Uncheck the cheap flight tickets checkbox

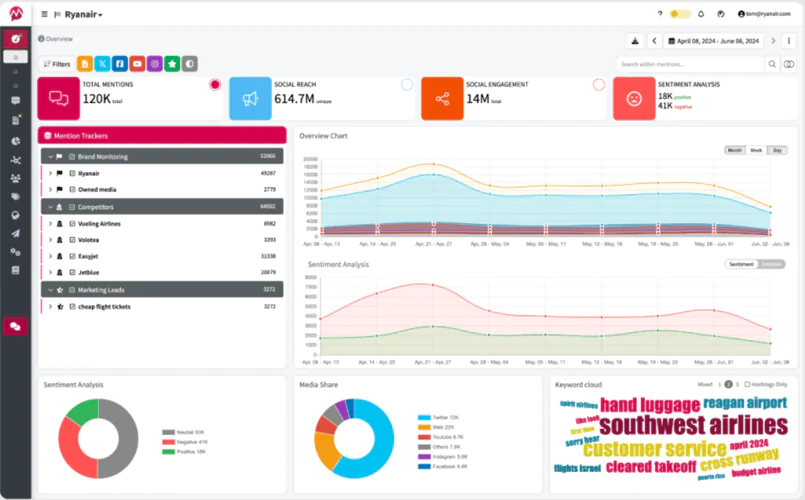[72, 306]
